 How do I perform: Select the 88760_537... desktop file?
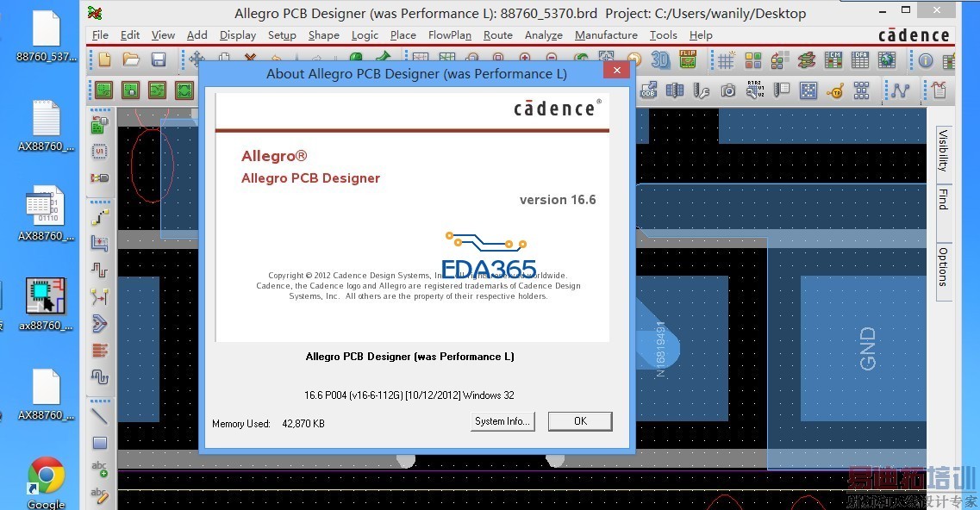(47, 38)
